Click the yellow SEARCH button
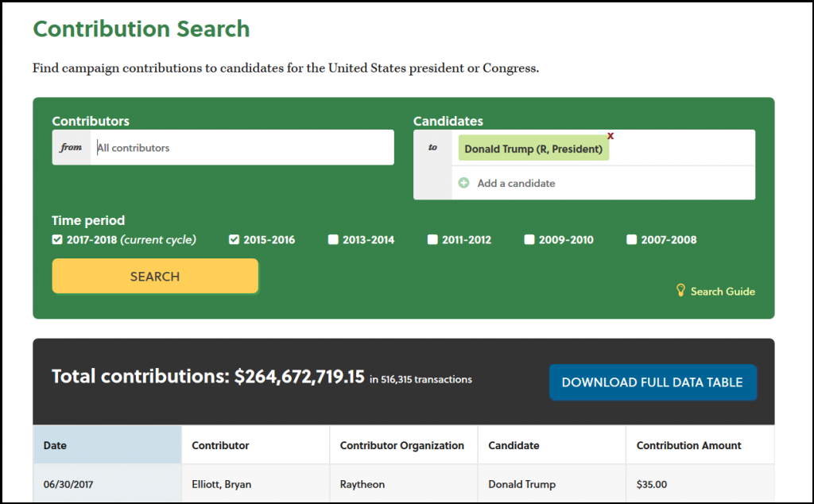The height and width of the screenshot is (504, 814). coord(155,276)
